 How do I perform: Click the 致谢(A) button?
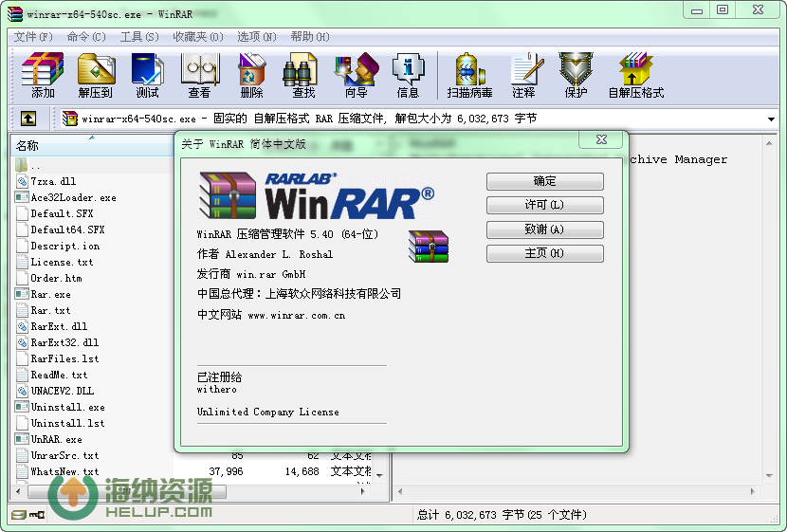point(544,229)
